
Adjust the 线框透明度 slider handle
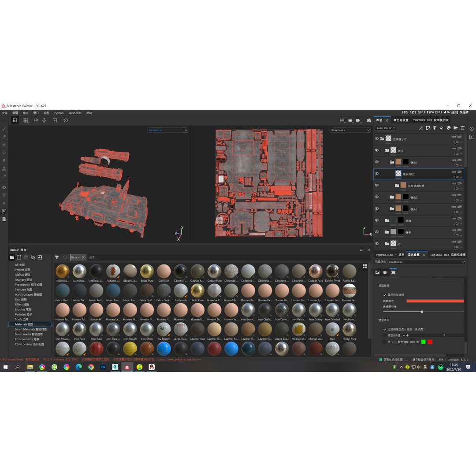[422, 312]
